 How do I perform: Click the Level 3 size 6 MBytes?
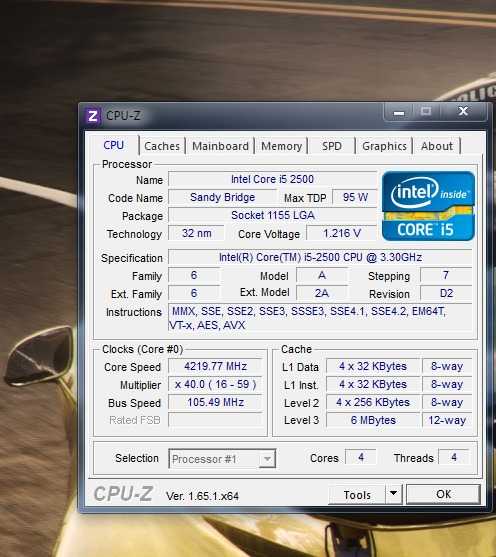373,420
